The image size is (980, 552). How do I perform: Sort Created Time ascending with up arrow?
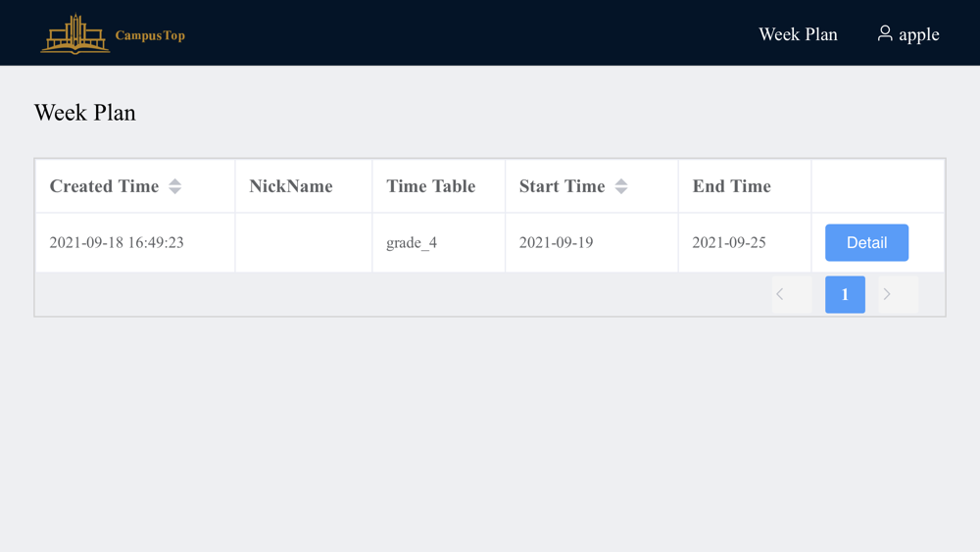[x=175, y=182]
